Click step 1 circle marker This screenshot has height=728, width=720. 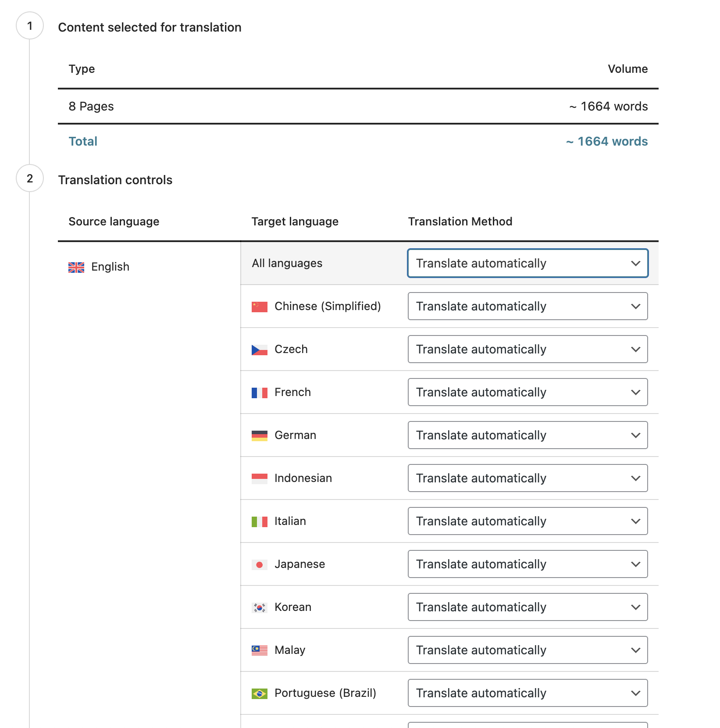[x=30, y=25]
